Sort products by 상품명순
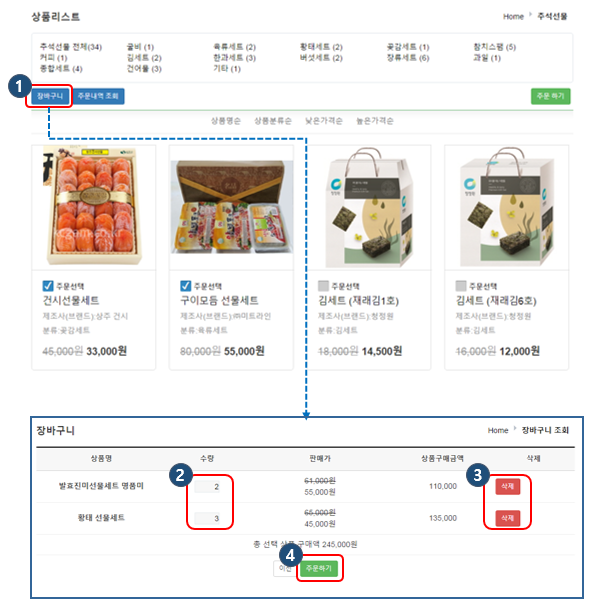 click(x=226, y=121)
